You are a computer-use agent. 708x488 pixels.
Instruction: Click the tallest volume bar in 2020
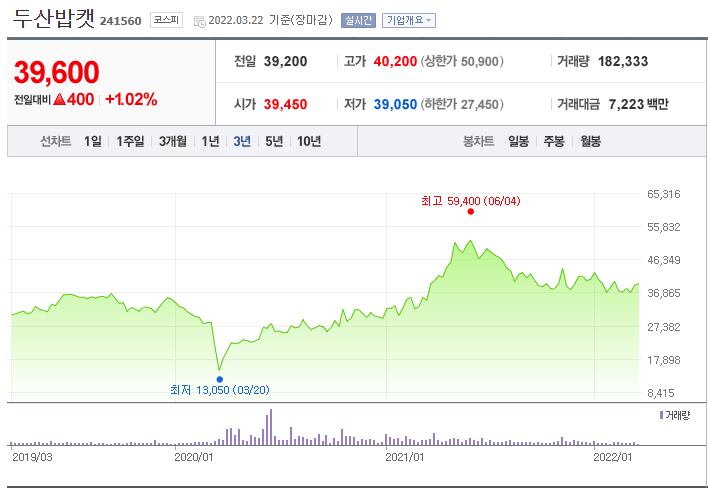tap(271, 427)
